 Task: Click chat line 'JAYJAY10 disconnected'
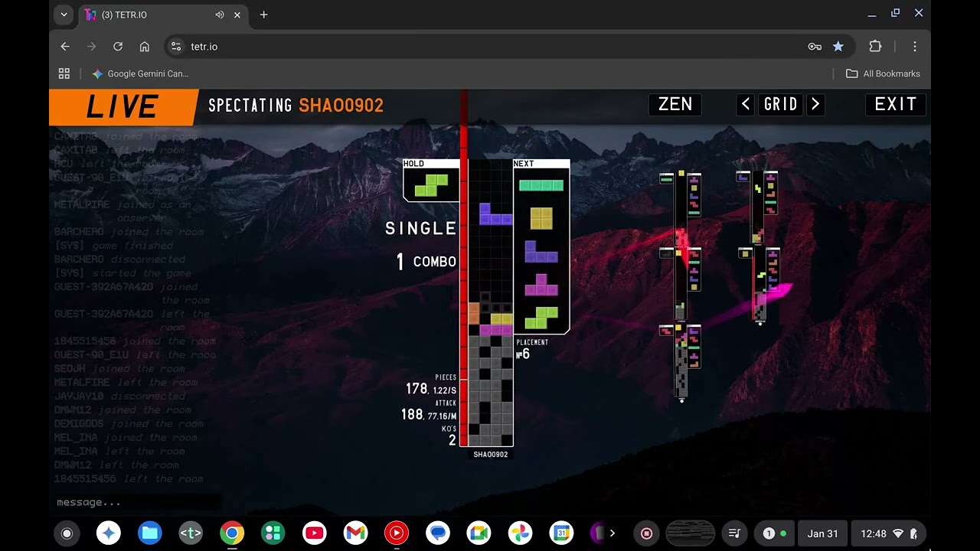click(119, 396)
